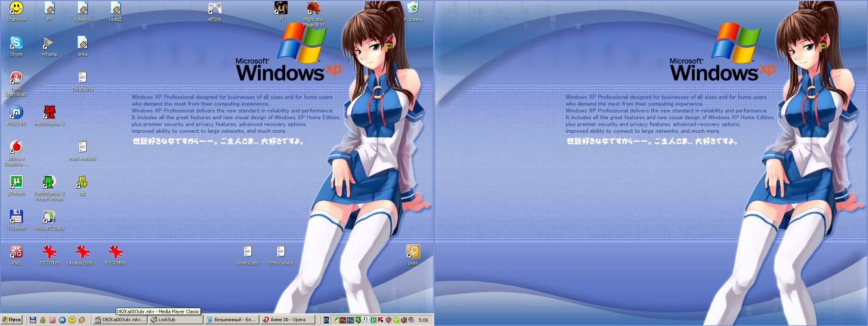Image resolution: width=868 pixels, height=326 pixels.
Task: Open the Might and Magic VI icon
Action: point(313,8)
